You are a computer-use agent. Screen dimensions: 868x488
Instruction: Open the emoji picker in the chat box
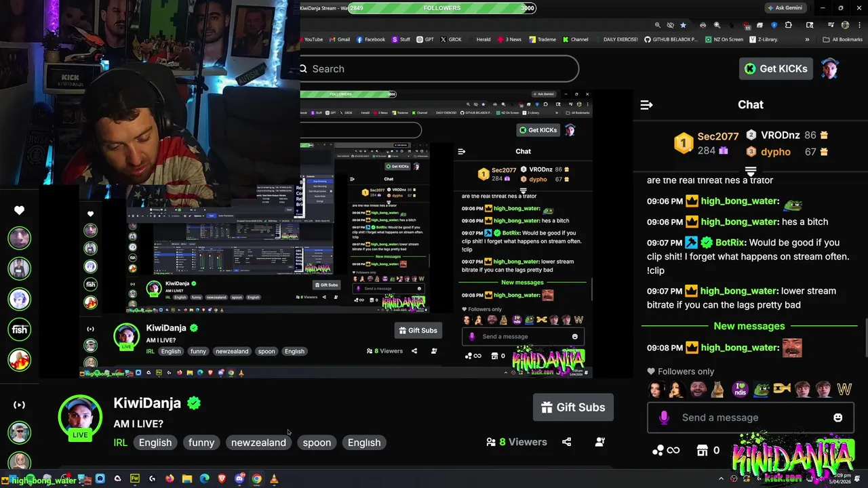pos(837,418)
